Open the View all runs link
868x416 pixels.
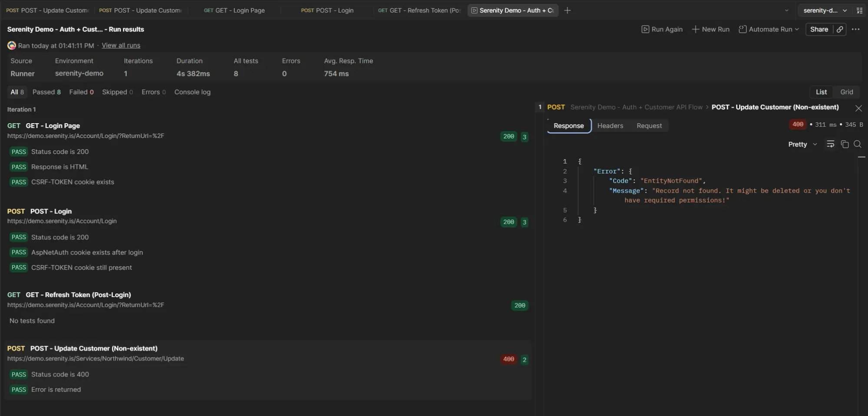pos(120,45)
